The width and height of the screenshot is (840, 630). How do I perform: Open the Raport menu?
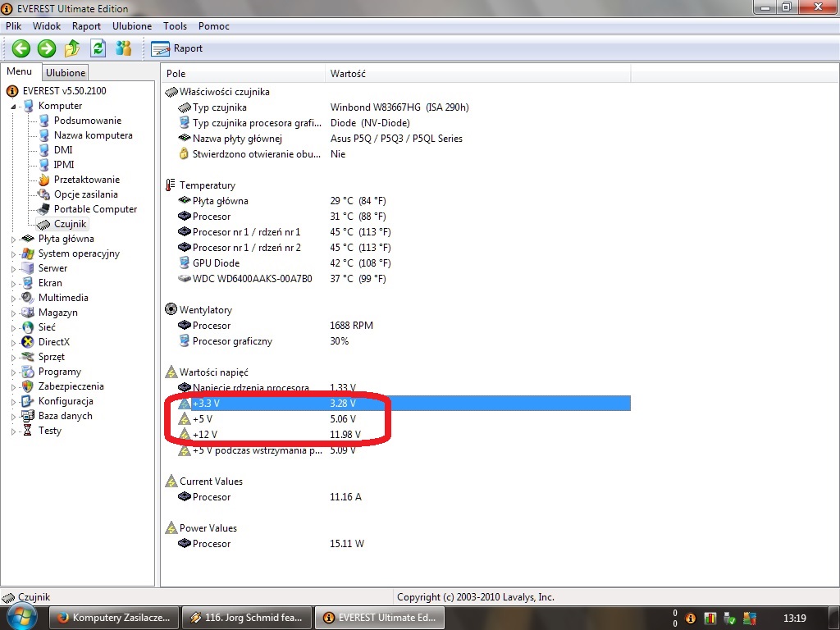pyautogui.click(x=86, y=26)
